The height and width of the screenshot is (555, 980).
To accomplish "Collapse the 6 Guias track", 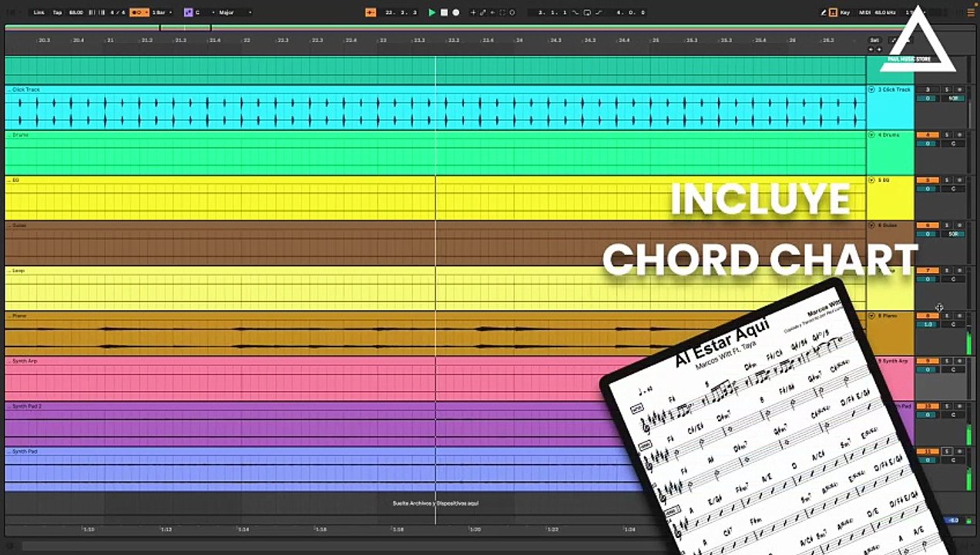I will 871,226.
